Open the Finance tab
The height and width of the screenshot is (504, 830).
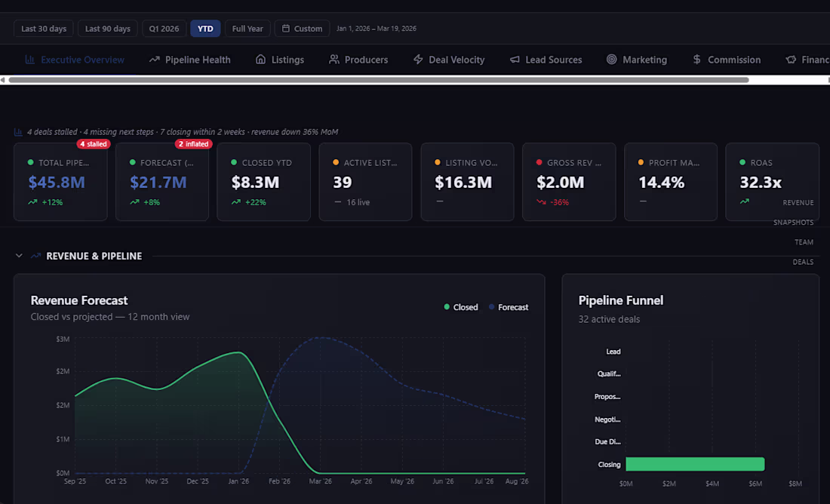coord(809,59)
